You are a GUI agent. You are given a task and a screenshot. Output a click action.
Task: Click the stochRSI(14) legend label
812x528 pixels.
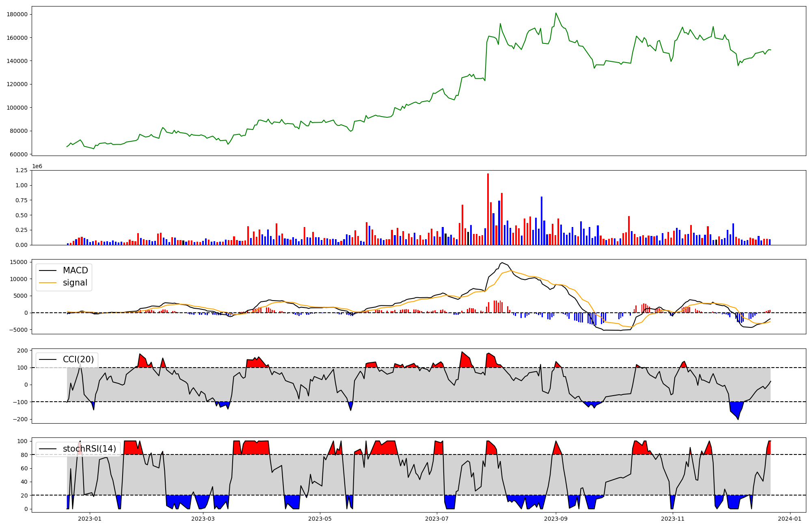pos(89,449)
